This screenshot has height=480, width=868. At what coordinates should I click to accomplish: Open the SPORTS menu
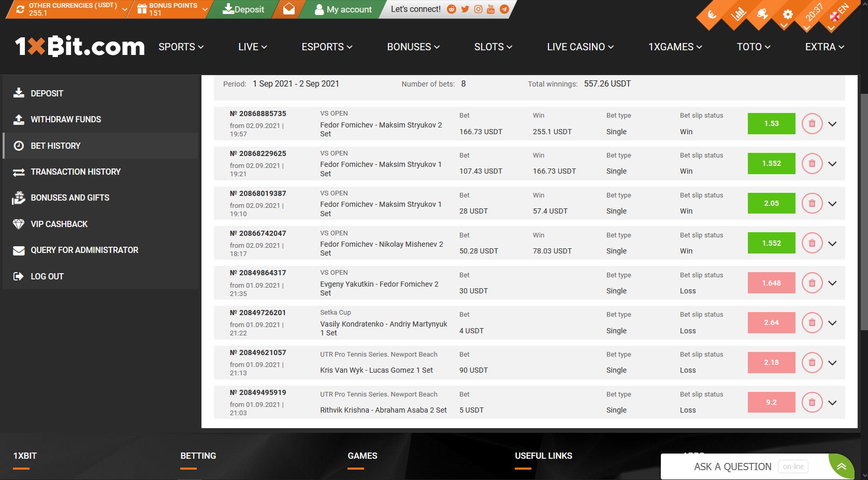tap(181, 47)
